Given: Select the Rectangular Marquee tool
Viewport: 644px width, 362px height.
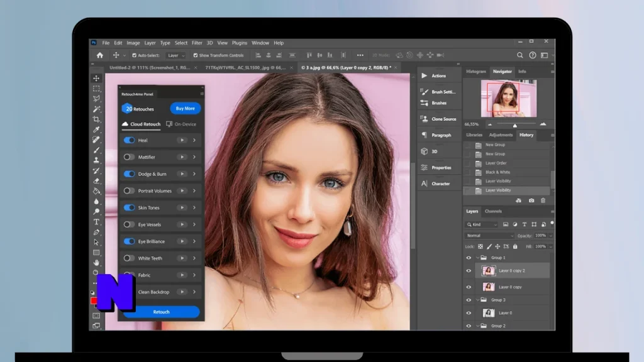Looking at the screenshot, I should [x=96, y=88].
